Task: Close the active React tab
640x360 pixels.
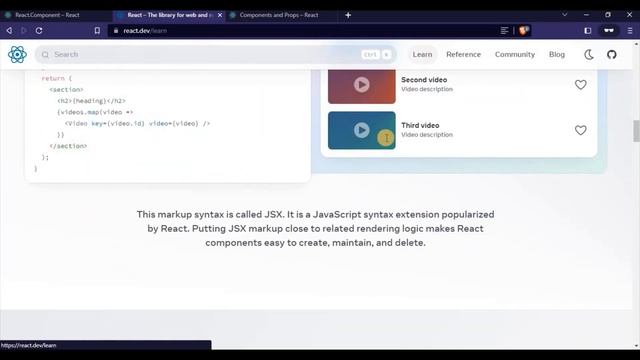Action: (x=220, y=15)
